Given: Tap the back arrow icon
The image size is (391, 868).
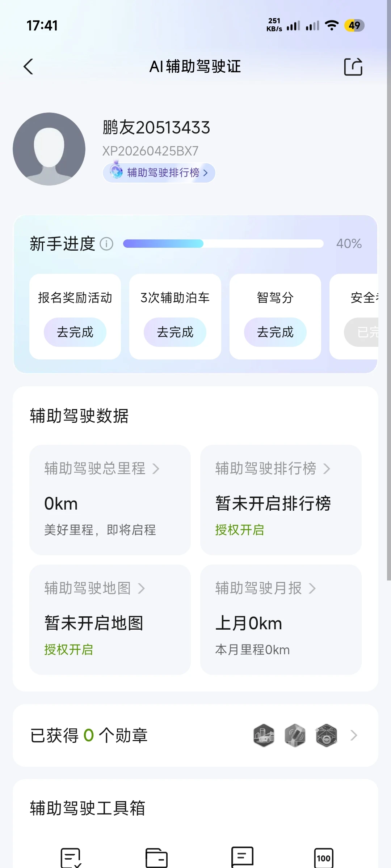Looking at the screenshot, I should click(28, 67).
